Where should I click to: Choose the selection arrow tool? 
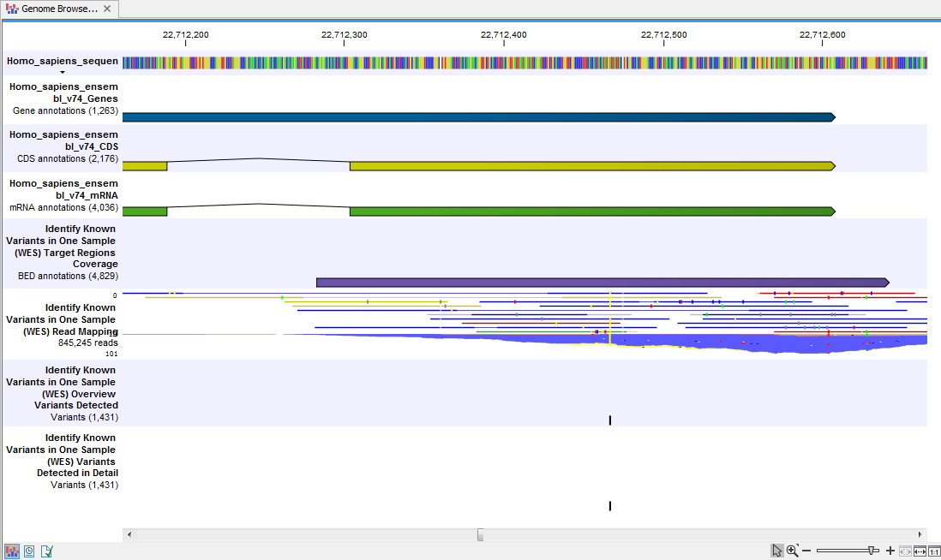pos(777,550)
